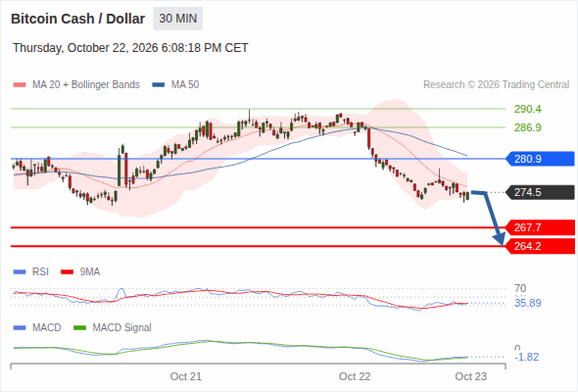Click the 30 MIN timeframe button
Screen dimensions: 578x392
(177, 19)
